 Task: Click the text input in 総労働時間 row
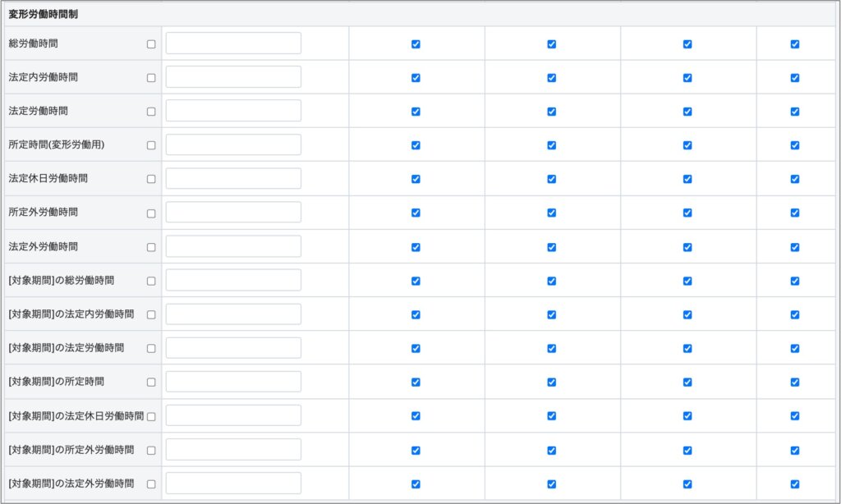[233, 44]
